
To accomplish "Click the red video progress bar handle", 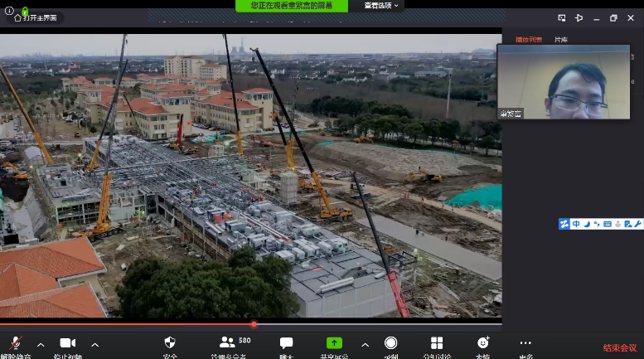I will [x=254, y=324].
